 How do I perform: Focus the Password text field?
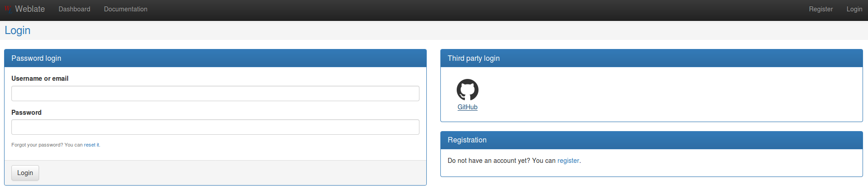215,127
